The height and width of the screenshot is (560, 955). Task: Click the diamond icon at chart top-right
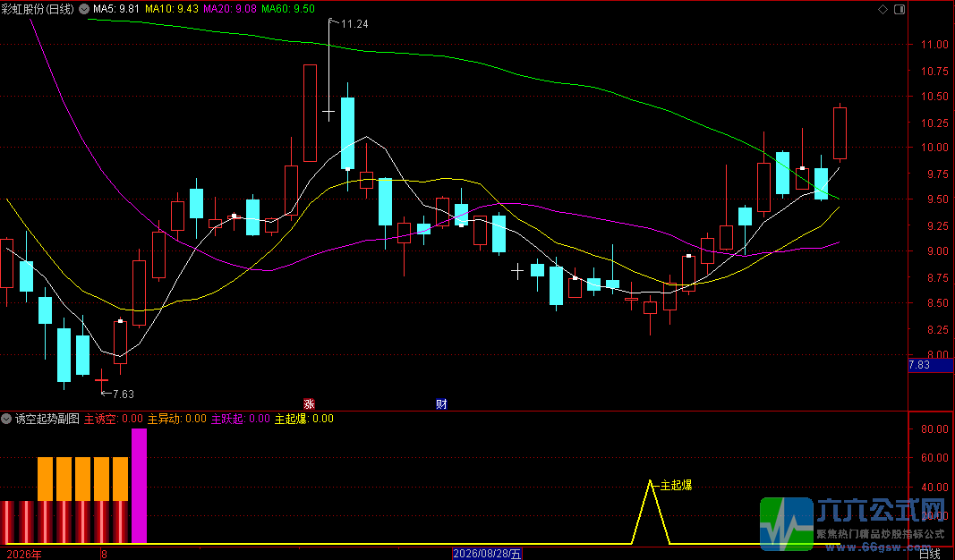883,9
